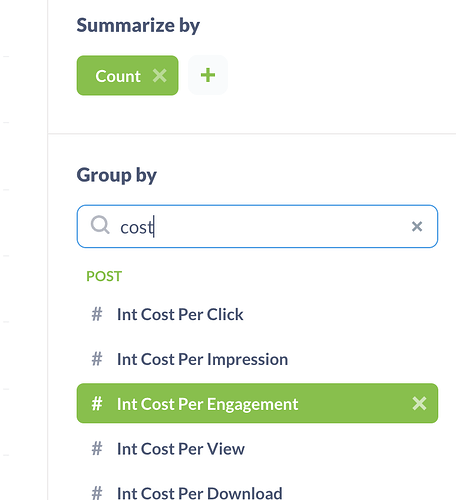Select Int Cost Per Click as grouping

coord(257,314)
